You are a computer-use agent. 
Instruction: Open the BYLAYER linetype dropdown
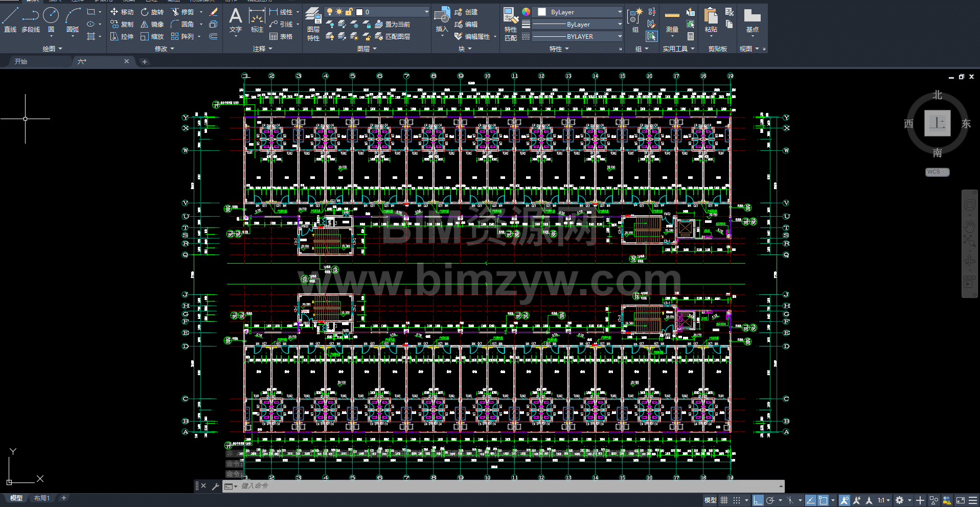pyautogui.click(x=578, y=36)
